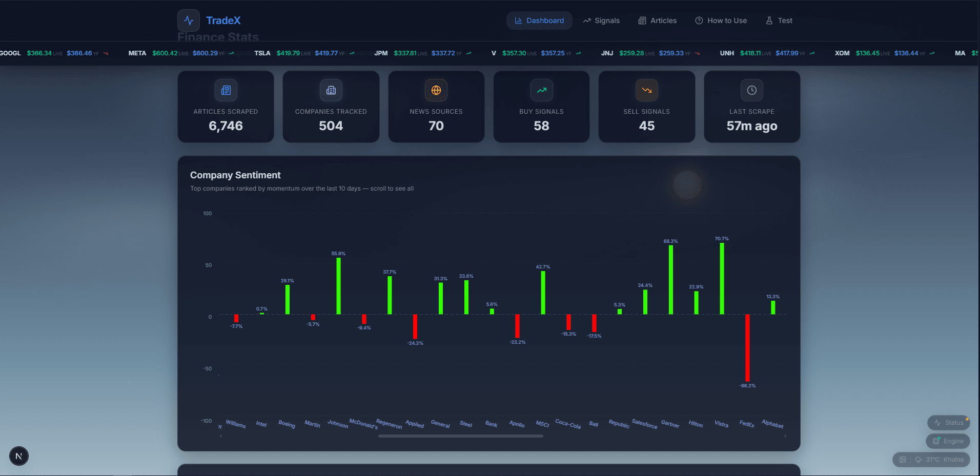Click the Vistra 70.7% green bar
Viewport: 980px width, 476px height.
click(x=722, y=278)
